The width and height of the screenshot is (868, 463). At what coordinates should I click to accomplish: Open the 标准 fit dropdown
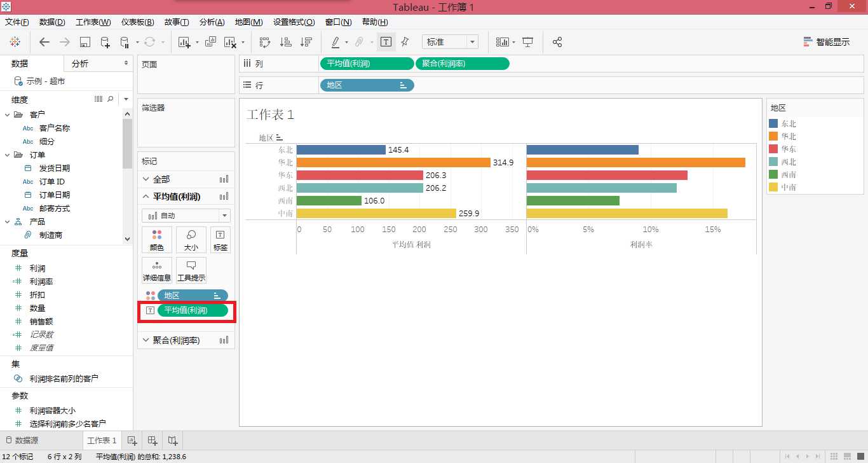(450, 42)
